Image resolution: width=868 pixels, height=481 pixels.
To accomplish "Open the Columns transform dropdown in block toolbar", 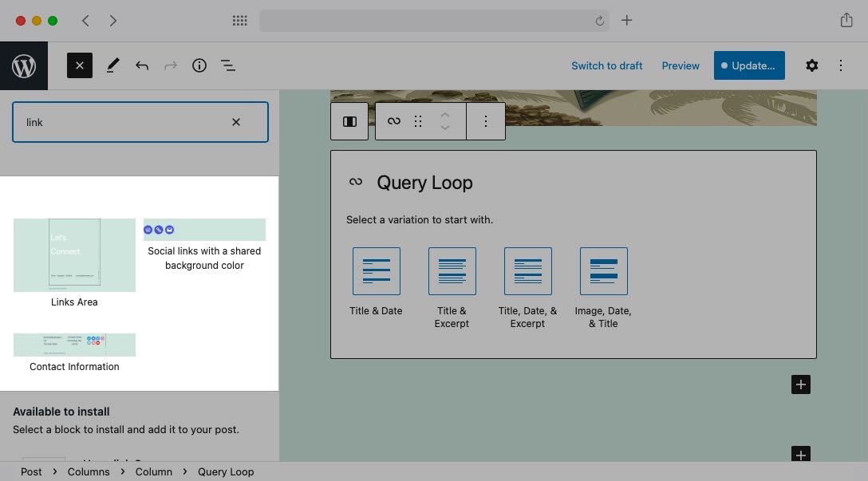I will [x=349, y=121].
